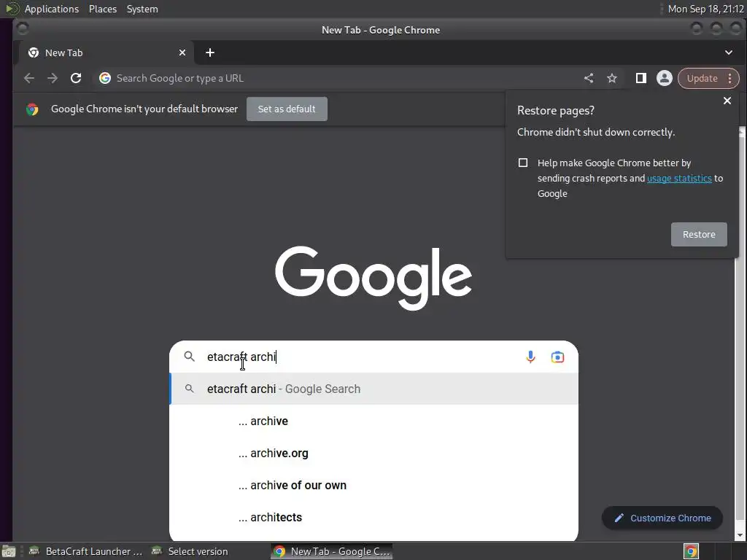Select the '... archive of our own' suggestion
The height and width of the screenshot is (560, 747).
(x=374, y=485)
